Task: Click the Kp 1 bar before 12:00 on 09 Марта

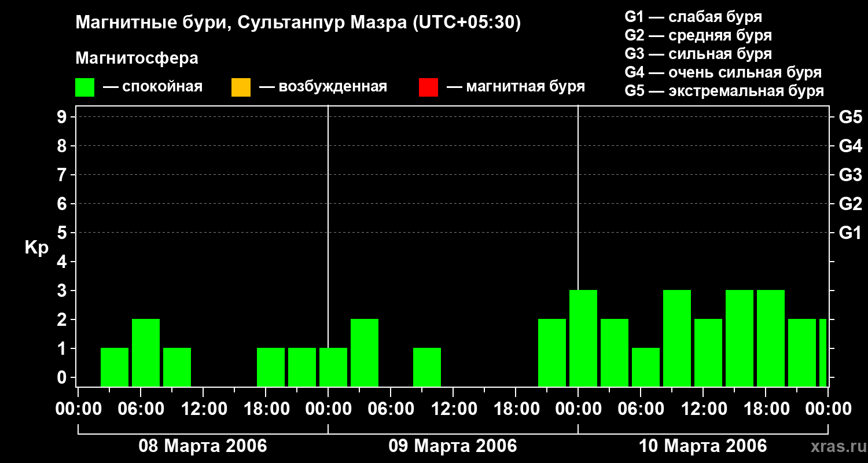Action: (427, 367)
